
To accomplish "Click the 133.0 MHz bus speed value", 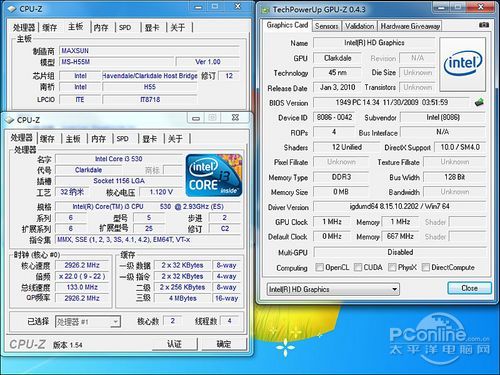I will 82,287.
